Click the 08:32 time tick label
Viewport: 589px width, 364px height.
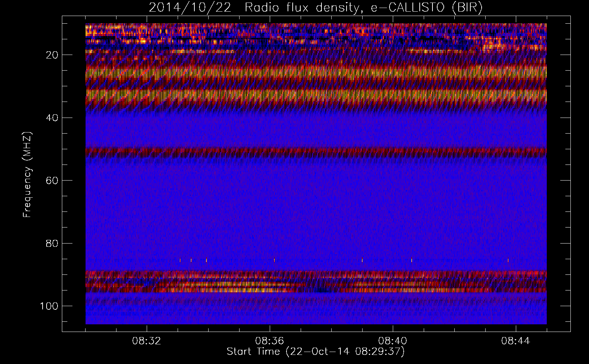147,341
